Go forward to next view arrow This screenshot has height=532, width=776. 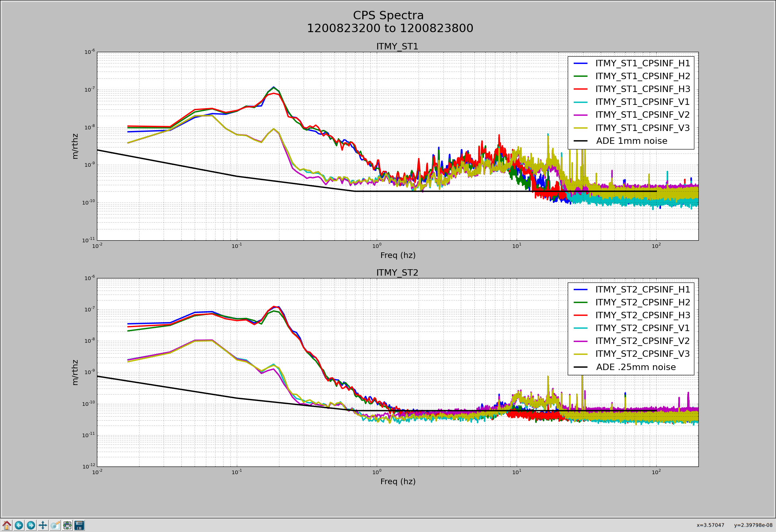point(31,525)
